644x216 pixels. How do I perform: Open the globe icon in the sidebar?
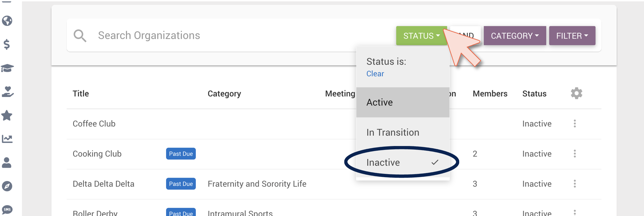click(7, 21)
